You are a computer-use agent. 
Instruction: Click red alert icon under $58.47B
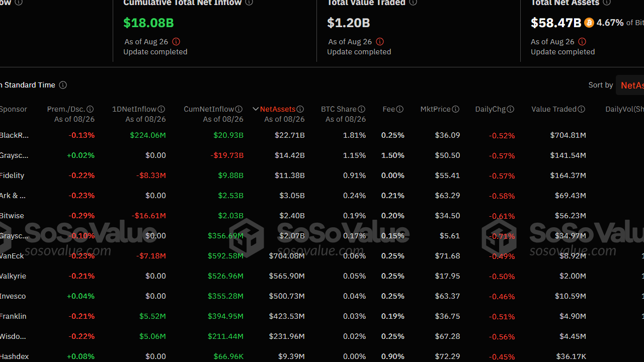(x=582, y=42)
